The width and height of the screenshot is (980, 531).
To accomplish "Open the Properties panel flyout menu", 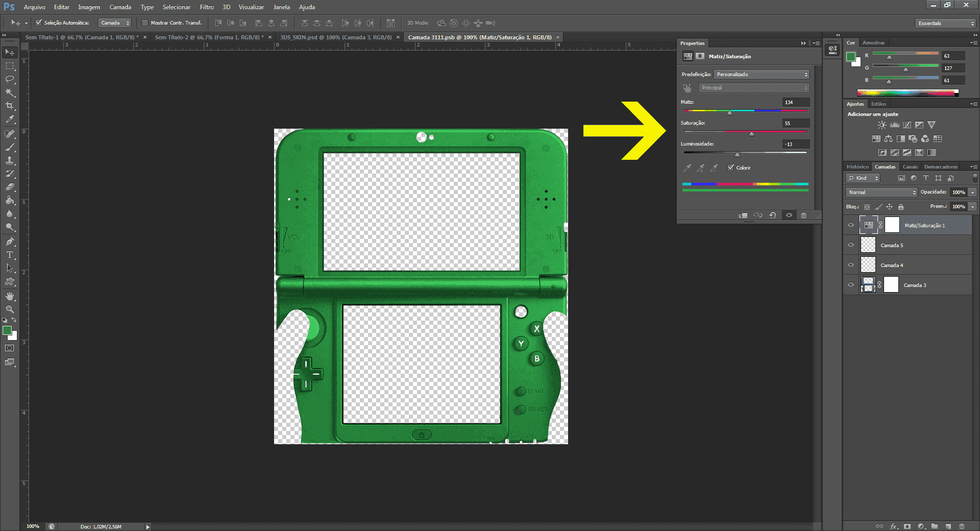I will click(816, 43).
